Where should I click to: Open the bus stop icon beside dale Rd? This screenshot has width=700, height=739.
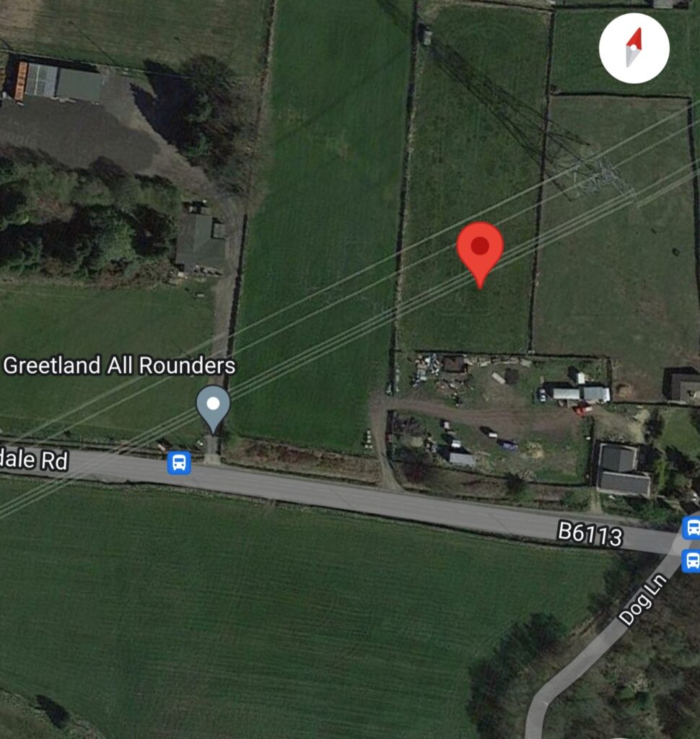pos(179,463)
